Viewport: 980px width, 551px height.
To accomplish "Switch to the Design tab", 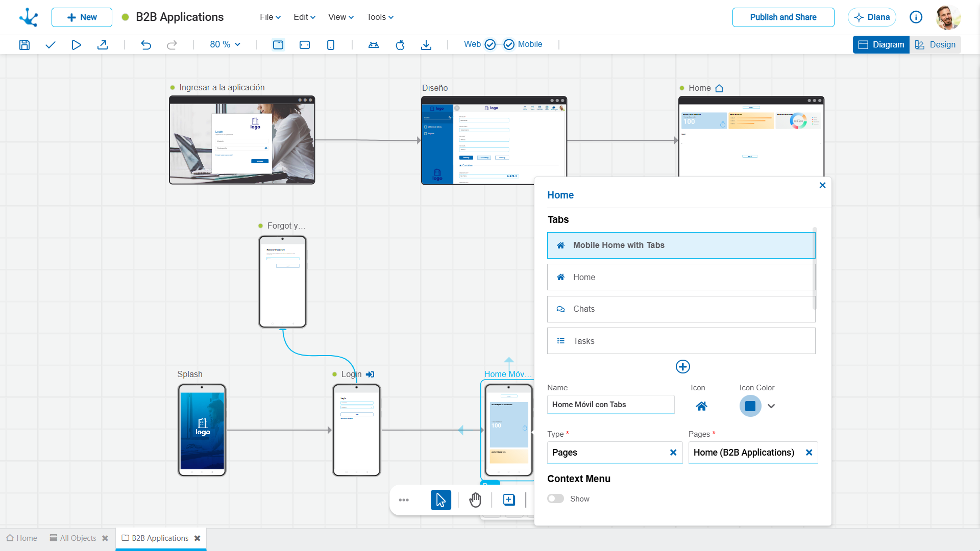I will click(935, 44).
